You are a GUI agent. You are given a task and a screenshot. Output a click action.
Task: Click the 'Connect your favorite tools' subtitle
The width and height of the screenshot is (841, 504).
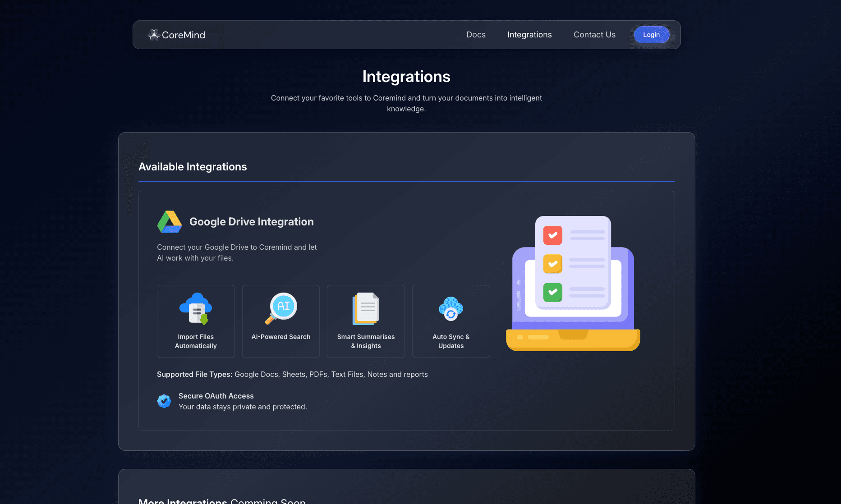(x=406, y=103)
